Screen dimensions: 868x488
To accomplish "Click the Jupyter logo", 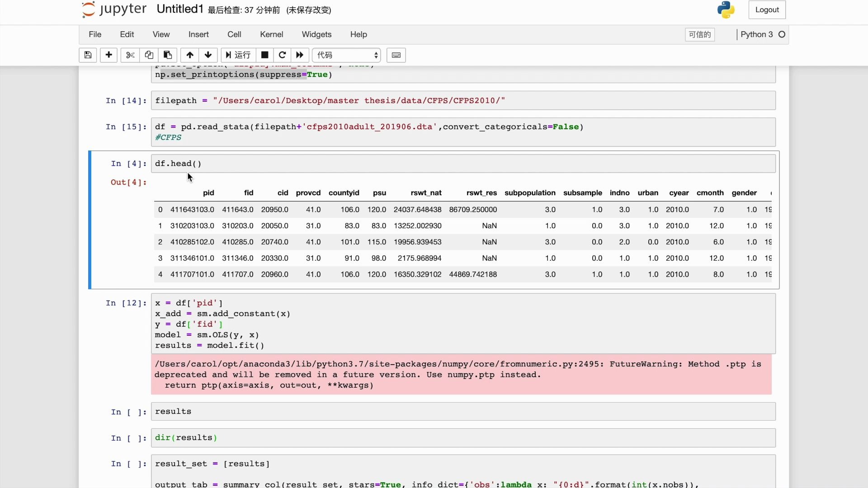I will [x=114, y=9].
